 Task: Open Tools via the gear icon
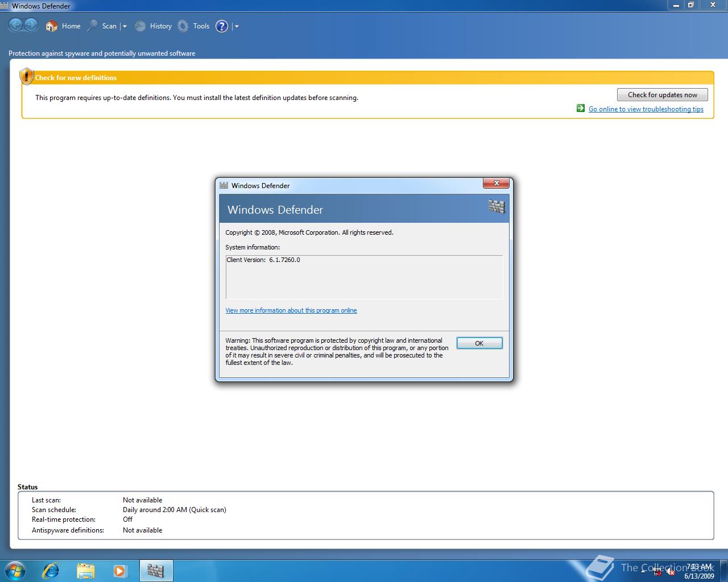(x=183, y=26)
